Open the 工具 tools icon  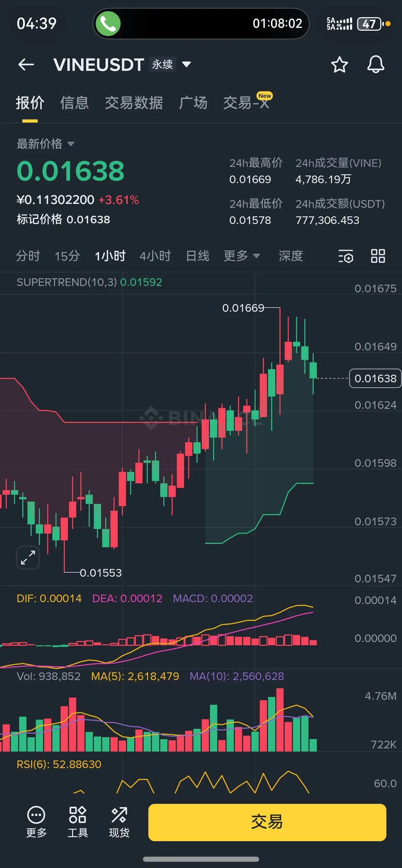pos(78,821)
